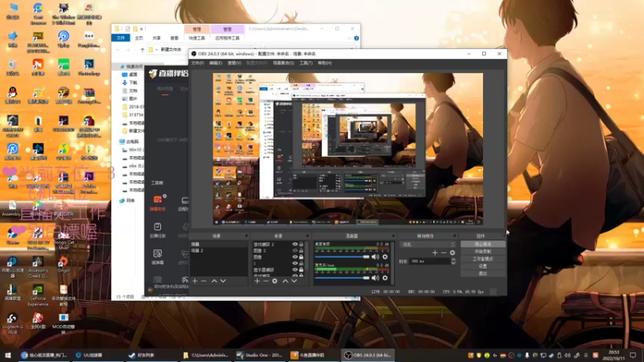The image size is (644, 362).
Task: Open the Origin desktop icon
Action: (x=64, y=265)
